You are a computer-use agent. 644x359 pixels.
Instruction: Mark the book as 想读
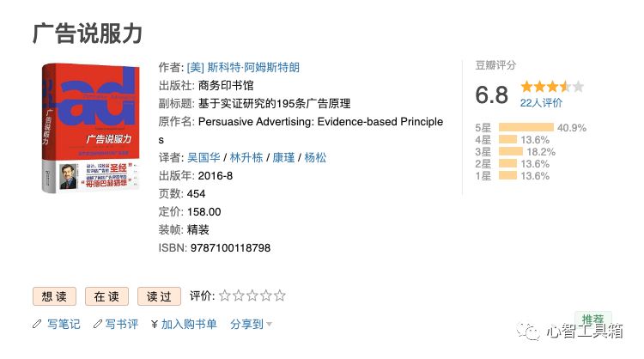(55, 296)
